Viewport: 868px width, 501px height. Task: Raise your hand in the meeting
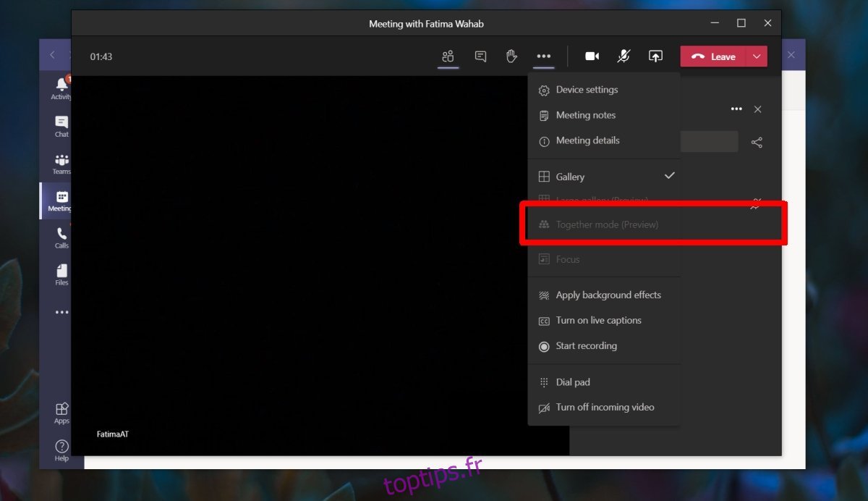pyautogui.click(x=511, y=56)
